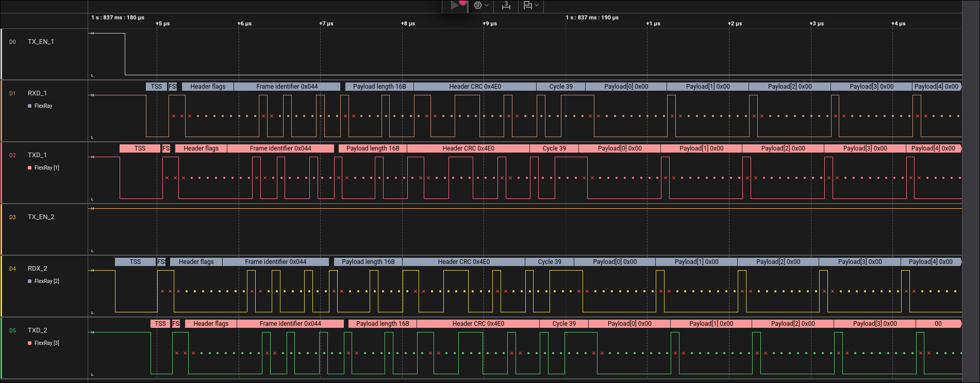
Task: Click the hexagon data format icon
Action: 478,5
